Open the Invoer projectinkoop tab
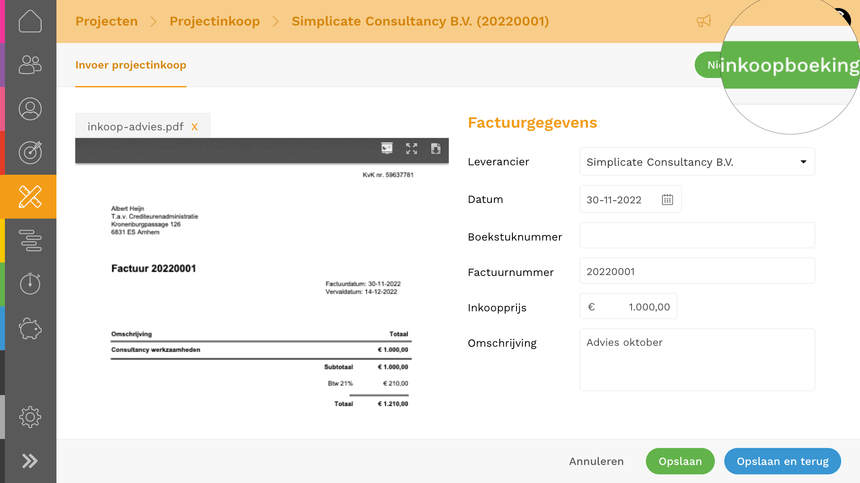Viewport: 860px width, 483px height. click(x=131, y=65)
